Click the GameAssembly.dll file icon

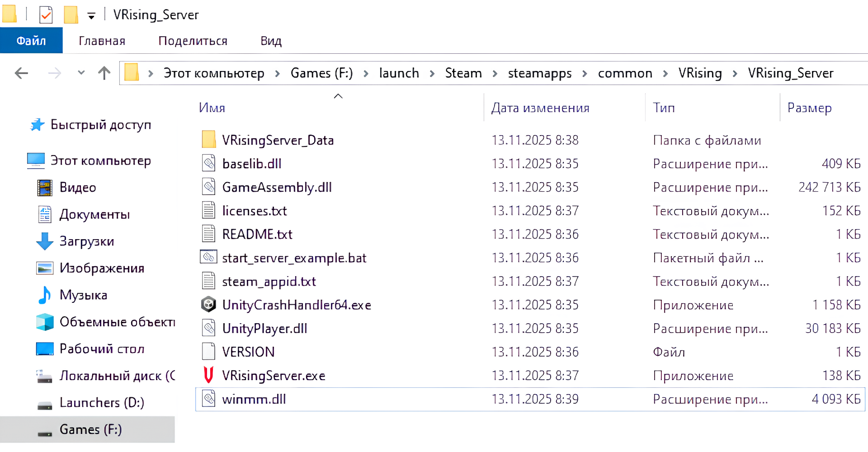[208, 187]
